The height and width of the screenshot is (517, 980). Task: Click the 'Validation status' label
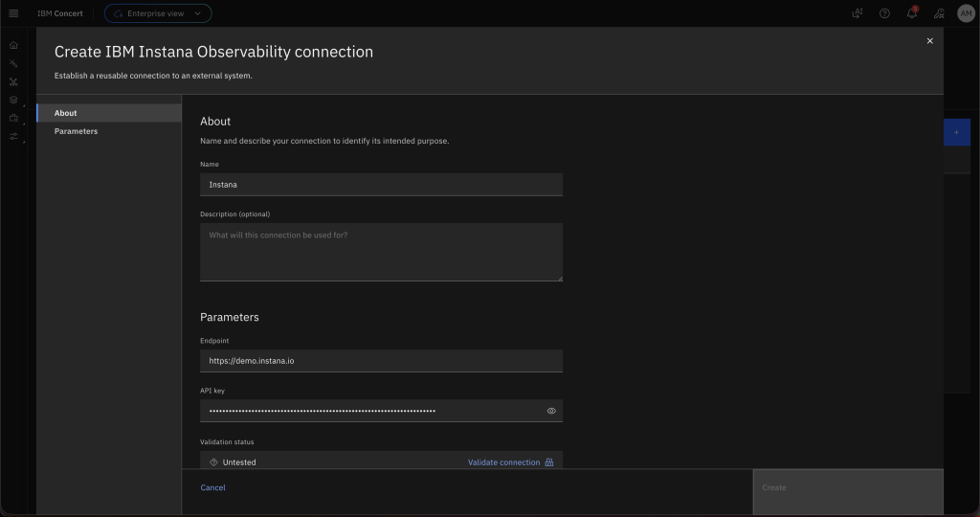point(227,441)
